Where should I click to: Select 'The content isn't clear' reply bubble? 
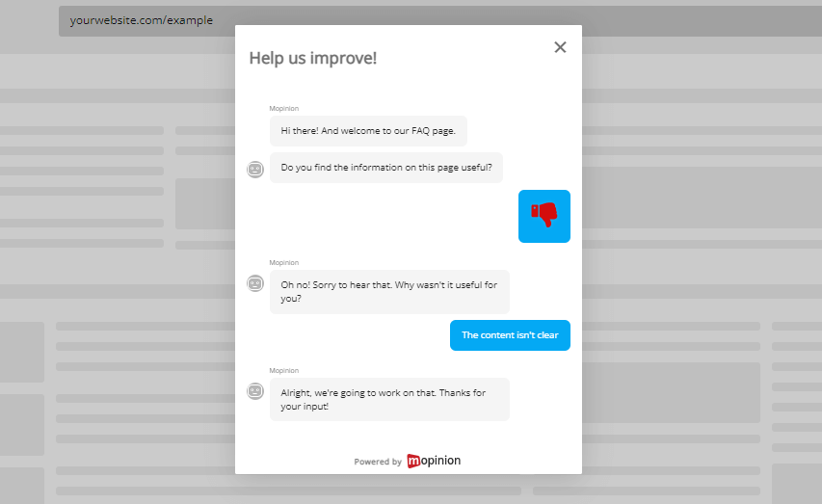tap(510, 335)
